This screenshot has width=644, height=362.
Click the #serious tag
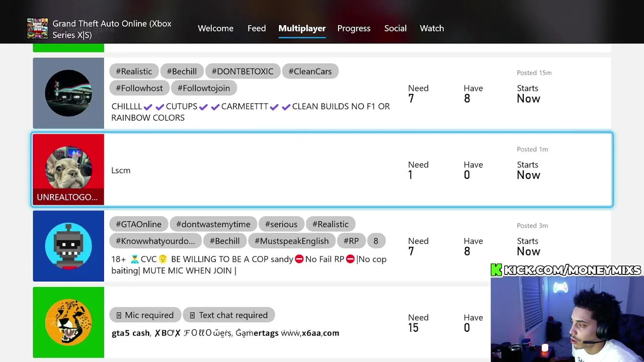(281, 224)
